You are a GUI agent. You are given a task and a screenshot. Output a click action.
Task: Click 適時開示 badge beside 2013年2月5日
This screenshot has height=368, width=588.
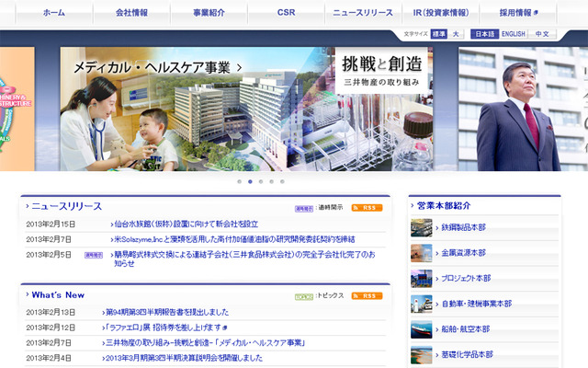tap(94, 255)
